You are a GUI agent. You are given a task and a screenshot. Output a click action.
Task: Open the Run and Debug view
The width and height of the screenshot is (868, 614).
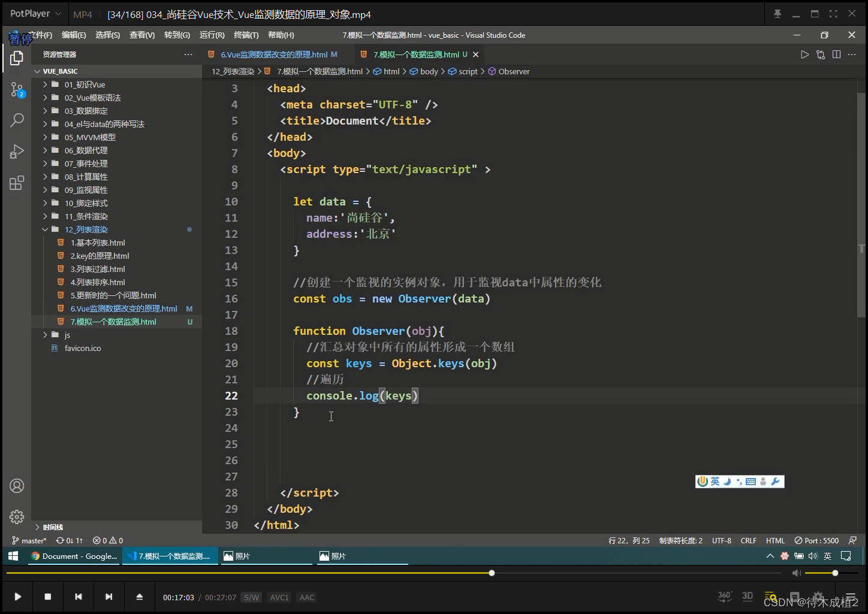[x=17, y=152]
